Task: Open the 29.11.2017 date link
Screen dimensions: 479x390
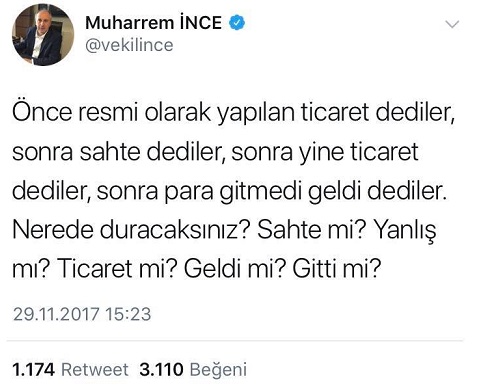Action: (56, 314)
